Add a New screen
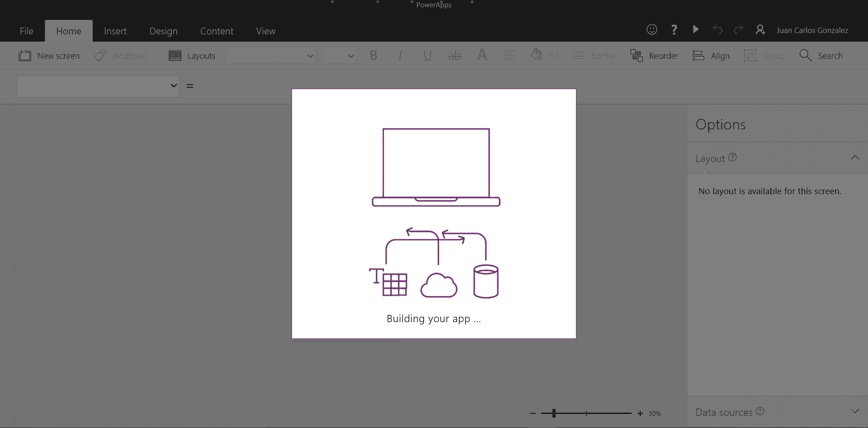The width and height of the screenshot is (868, 428). (49, 56)
